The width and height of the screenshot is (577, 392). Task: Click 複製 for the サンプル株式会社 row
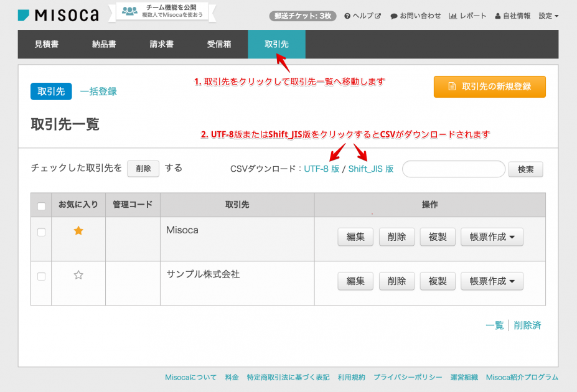coord(438,281)
